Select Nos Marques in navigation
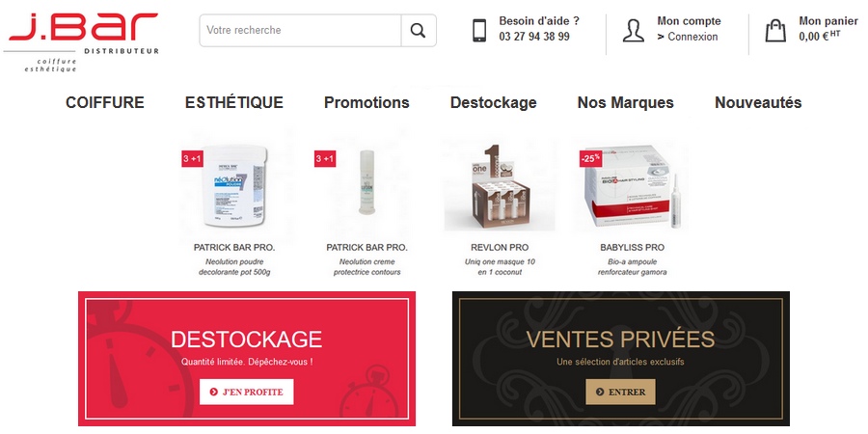The height and width of the screenshot is (434, 868). [626, 103]
